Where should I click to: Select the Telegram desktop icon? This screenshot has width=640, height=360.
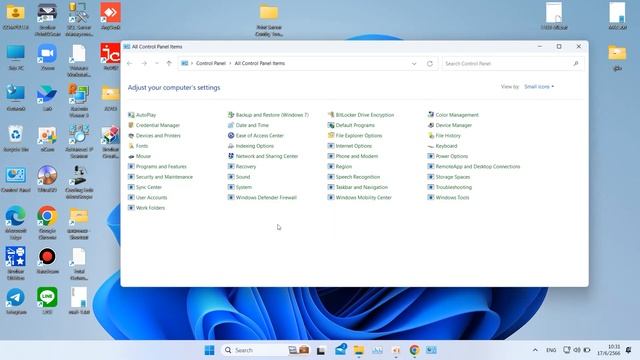pos(16,301)
